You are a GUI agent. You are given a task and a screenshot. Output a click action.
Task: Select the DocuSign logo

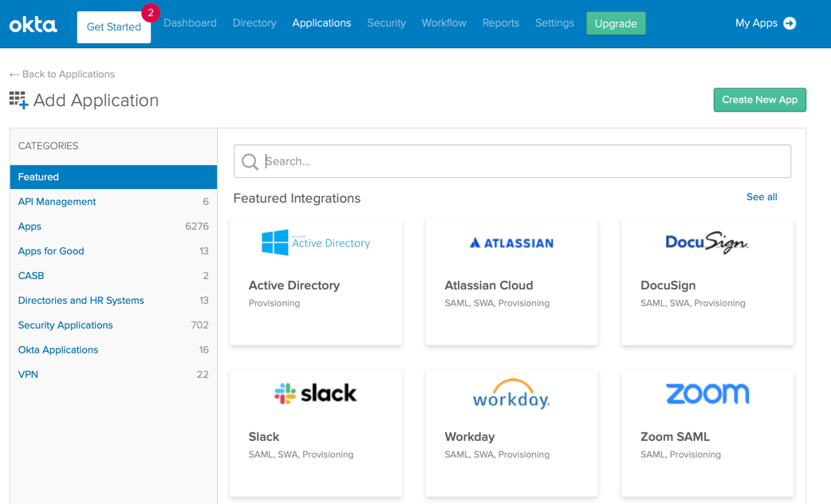(x=707, y=242)
